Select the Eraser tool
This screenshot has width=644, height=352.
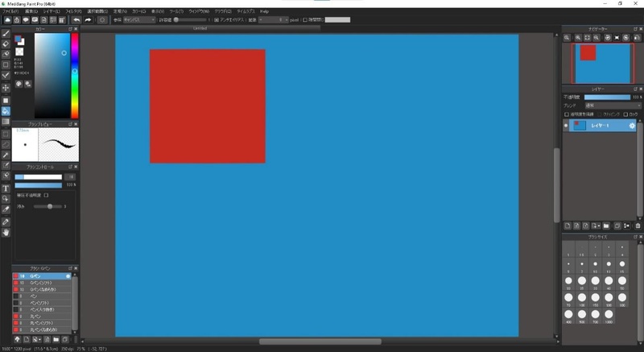coord(6,44)
